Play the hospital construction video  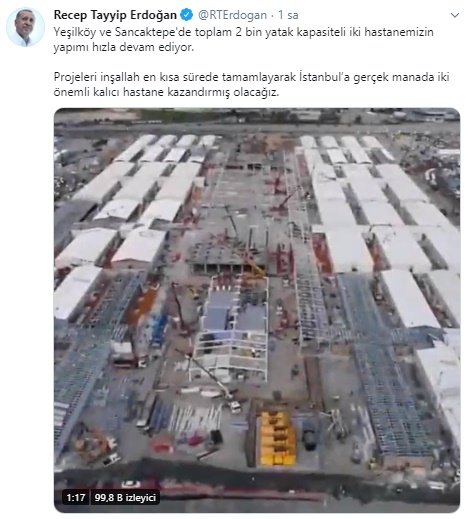coord(257,310)
